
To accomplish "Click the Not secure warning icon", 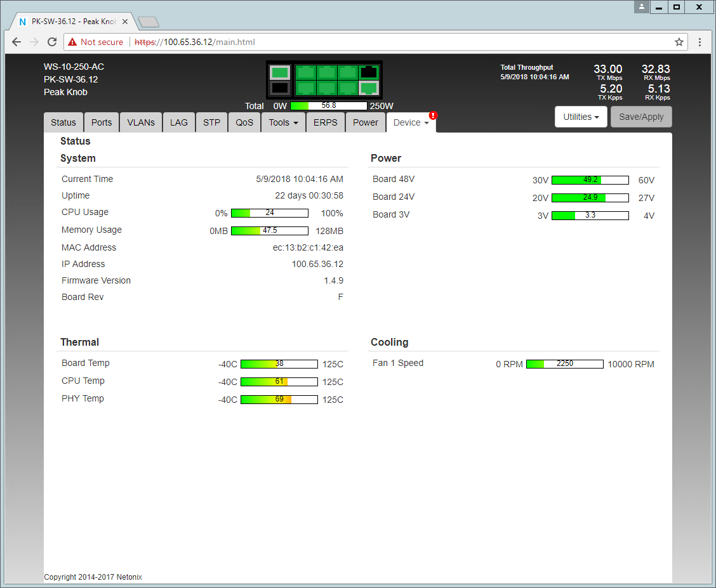I will click(72, 42).
